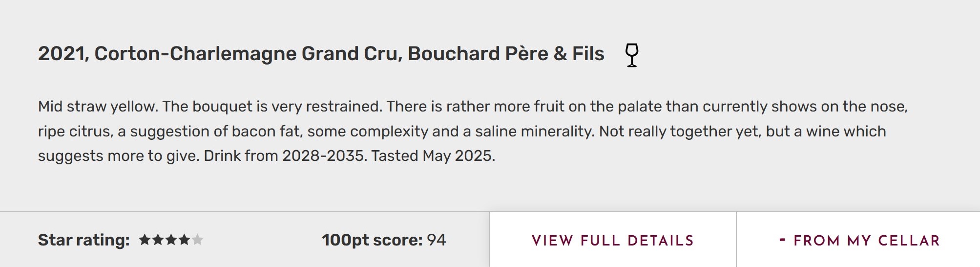
Task: Click the Corton-Charlemagne Grand Cru wine title
Action: 248,54
